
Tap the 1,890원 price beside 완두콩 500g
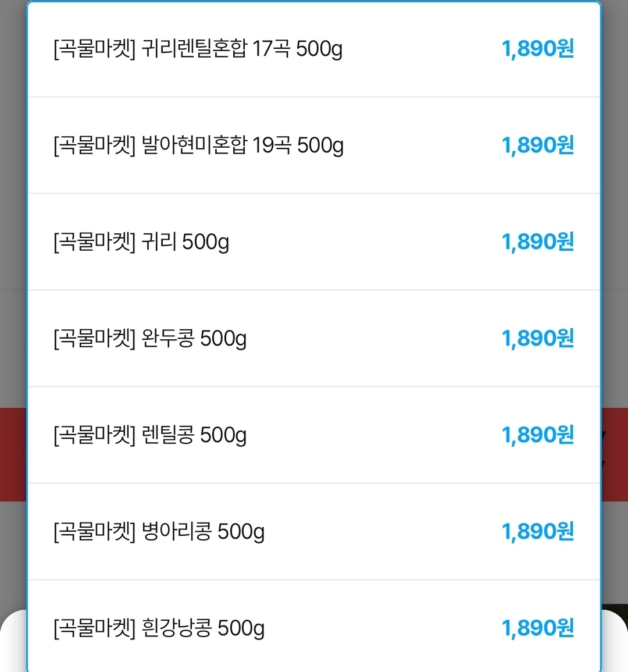tap(538, 339)
